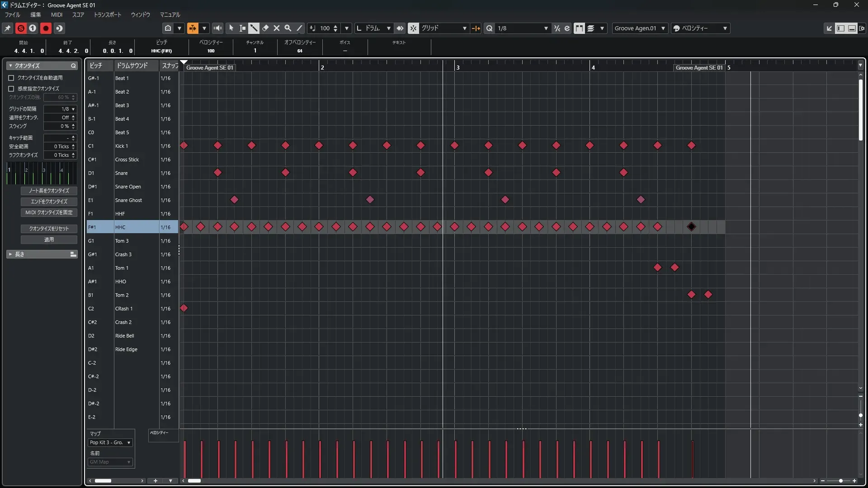Toggle the Solo Editor button
Screen dimensions: 868x488
point(21,28)
